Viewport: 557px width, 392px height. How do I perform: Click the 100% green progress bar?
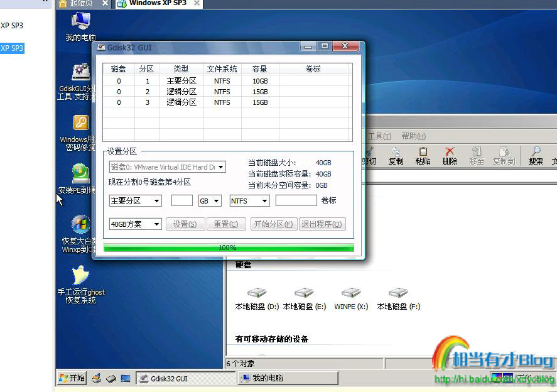[x=229, y=248]
